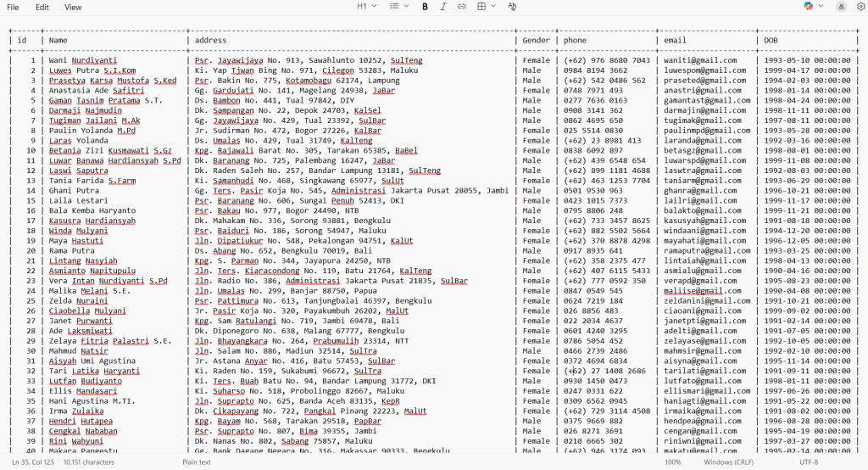Expand the table options dropdown arrow
Screen dimensions: 868x470
click(492, 7)
